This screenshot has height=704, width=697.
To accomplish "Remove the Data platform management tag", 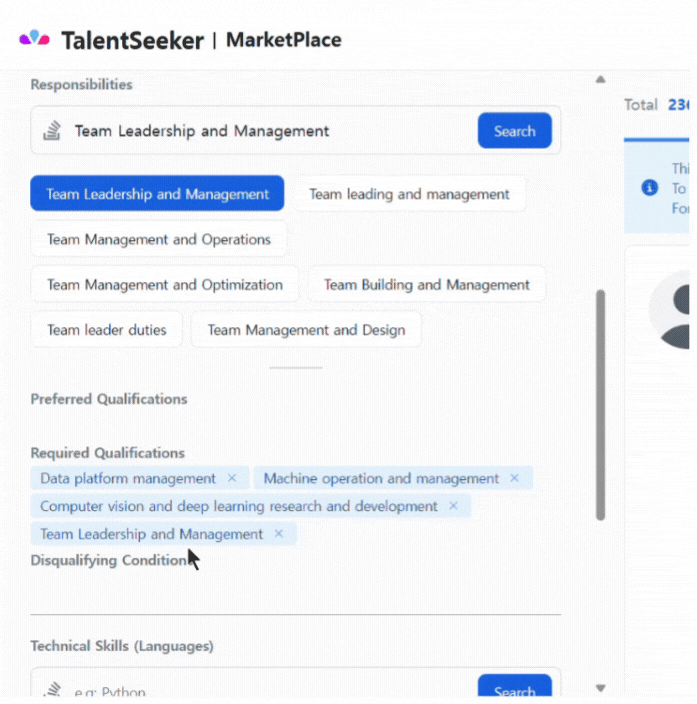I will click(232, 478).
